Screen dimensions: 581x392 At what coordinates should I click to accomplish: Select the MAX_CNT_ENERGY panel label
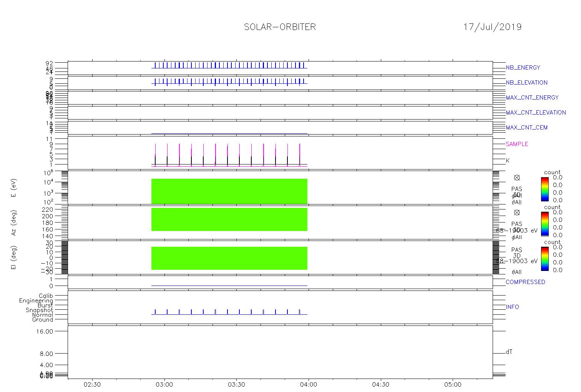click(x=532, y=98)
